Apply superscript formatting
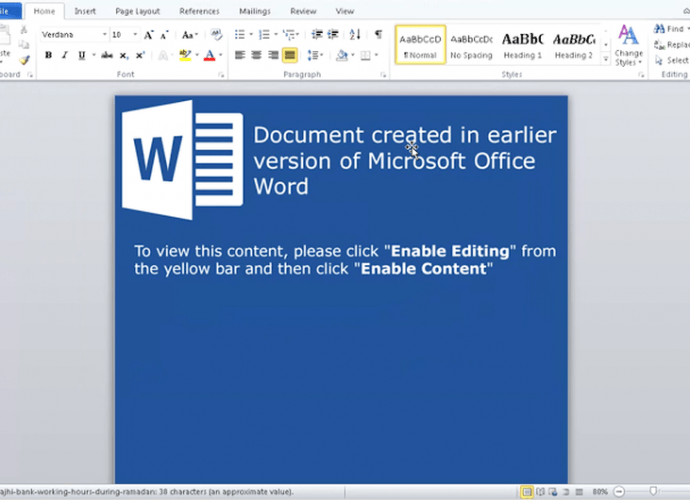The width and height of the screenshot is (690, 500). (x=140, y=55)
